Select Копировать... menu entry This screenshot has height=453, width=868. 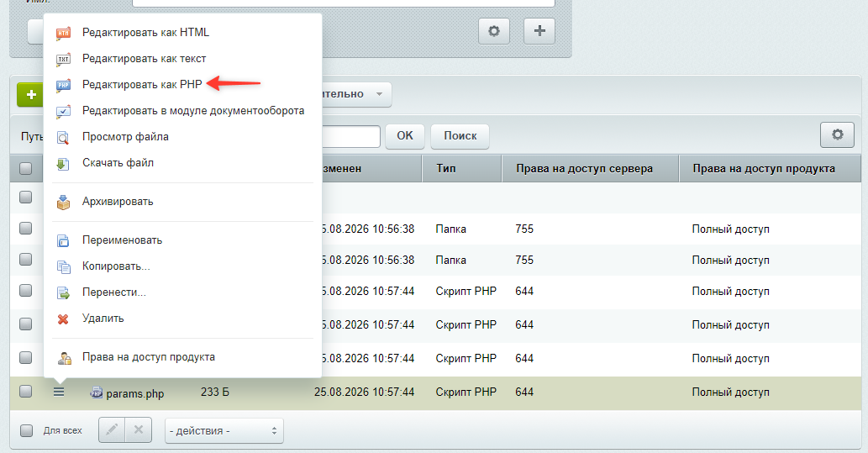click(116, 266)
